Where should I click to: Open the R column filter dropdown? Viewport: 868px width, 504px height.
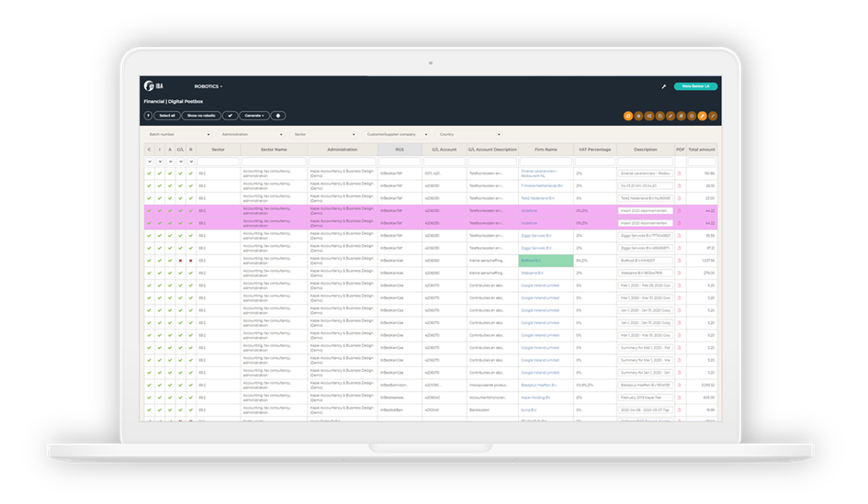[191, 162]
